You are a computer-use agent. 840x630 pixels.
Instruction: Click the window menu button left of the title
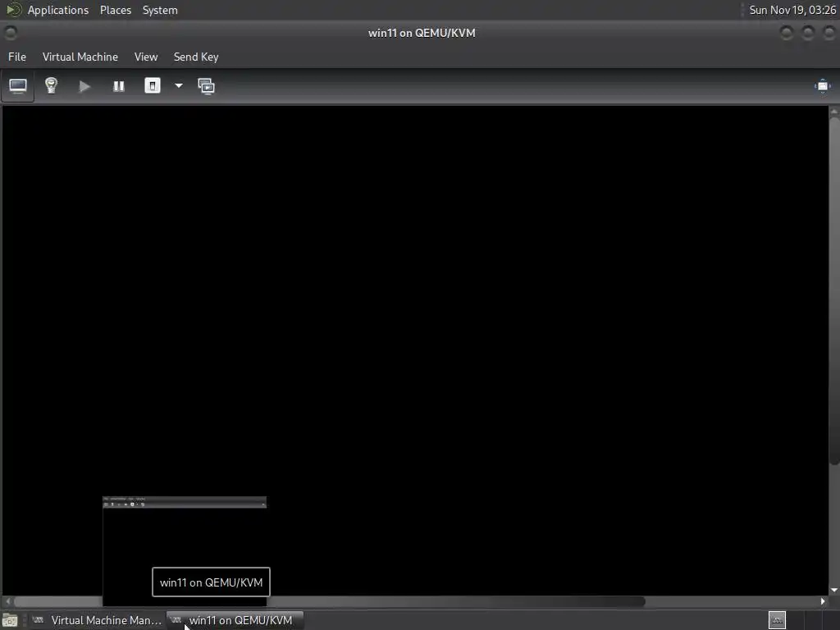tap(10, 33)
